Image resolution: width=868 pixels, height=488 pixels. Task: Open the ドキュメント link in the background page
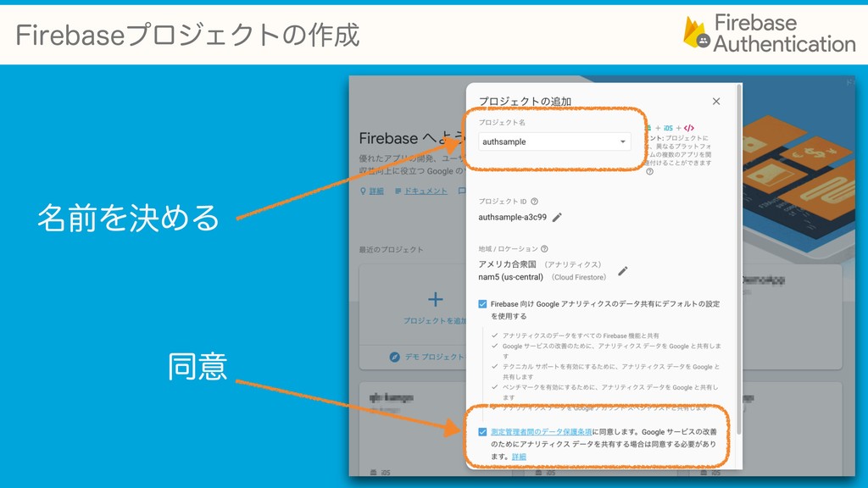426,191
